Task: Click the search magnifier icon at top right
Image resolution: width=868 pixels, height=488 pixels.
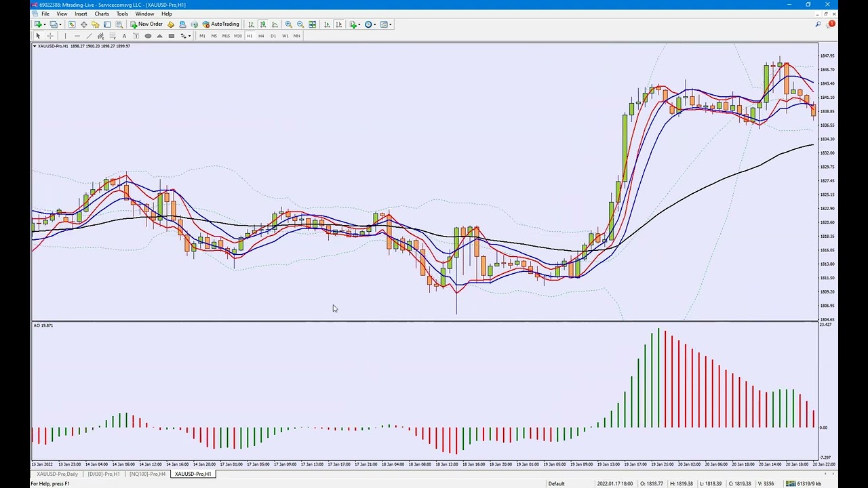Action: point(818,24)
